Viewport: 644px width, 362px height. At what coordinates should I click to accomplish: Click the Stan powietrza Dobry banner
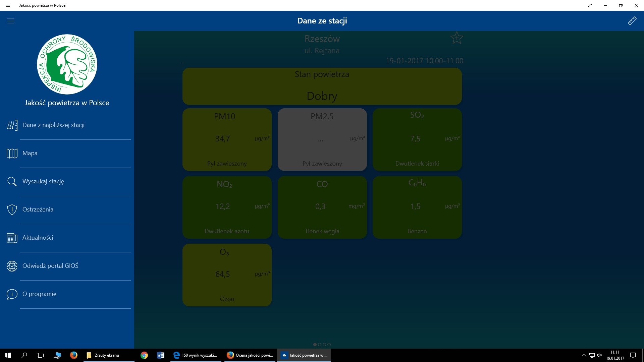tap(322, 86)
